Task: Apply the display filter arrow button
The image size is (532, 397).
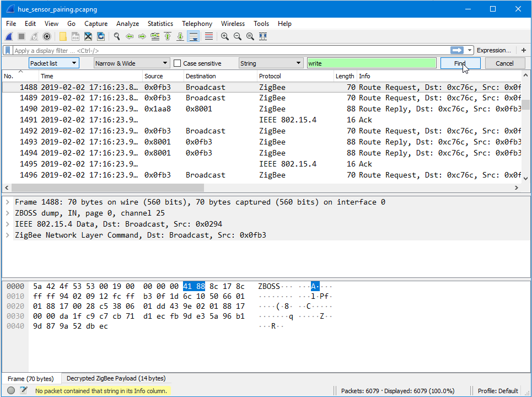Action: [x=456, y=50]
